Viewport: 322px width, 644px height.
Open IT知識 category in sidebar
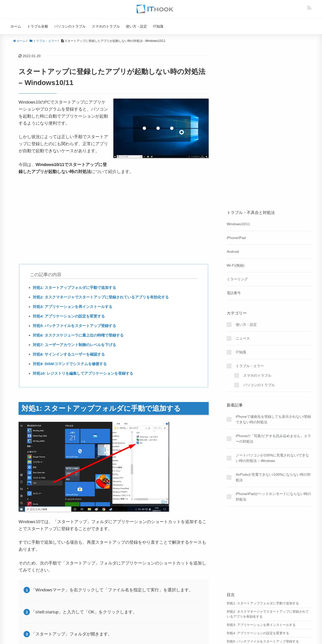(x=241, y=352)
